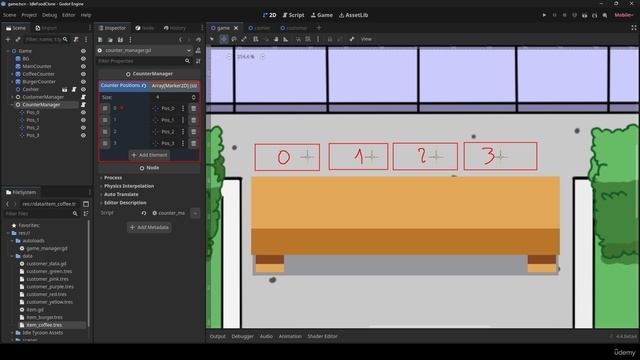The image size is (640, 360).
Task: Adjust the array Size stepper arrows
Action: [193, 97]
